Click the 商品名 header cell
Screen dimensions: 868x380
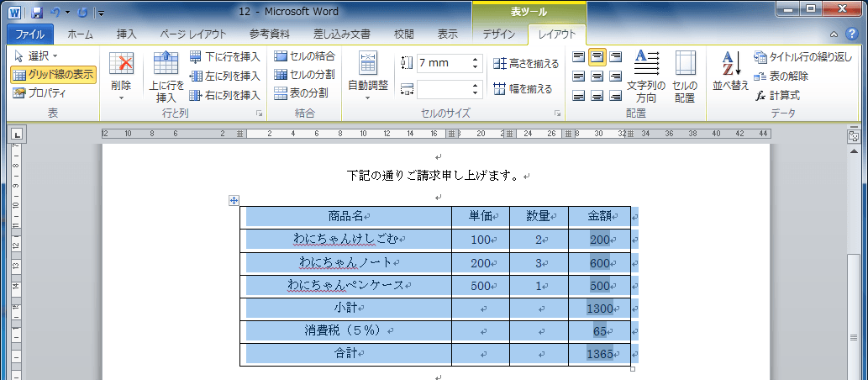tap(345, 217)
